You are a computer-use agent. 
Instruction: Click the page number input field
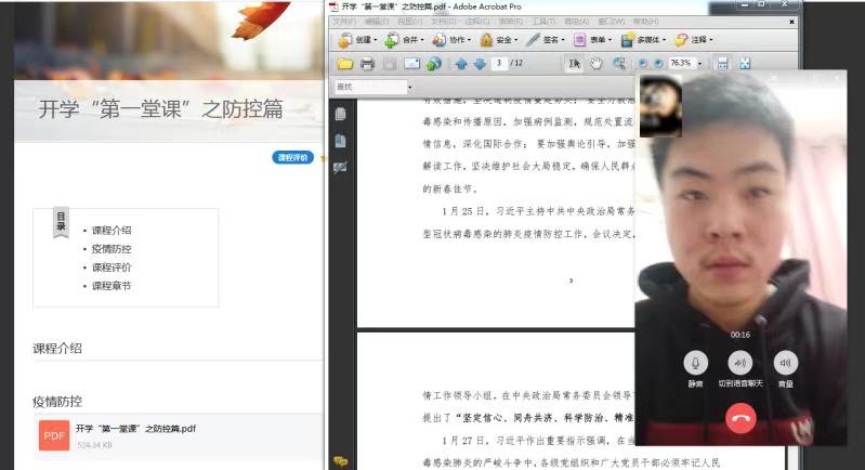point(499,64)
